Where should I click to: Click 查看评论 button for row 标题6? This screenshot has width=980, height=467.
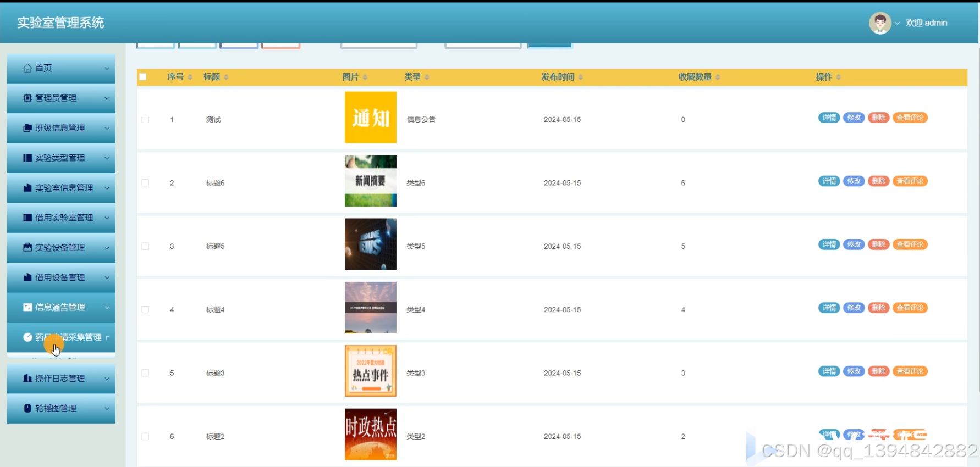pos(910,181)
